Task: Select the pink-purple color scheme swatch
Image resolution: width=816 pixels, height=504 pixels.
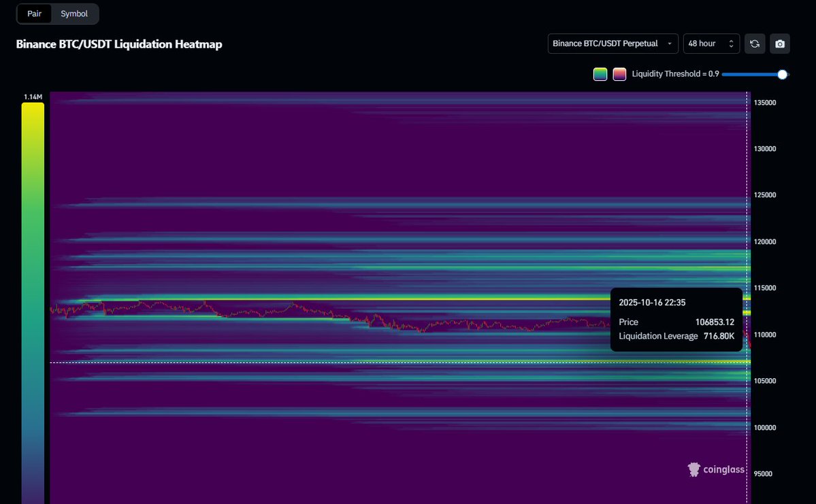Action: (x=619, y=74)
